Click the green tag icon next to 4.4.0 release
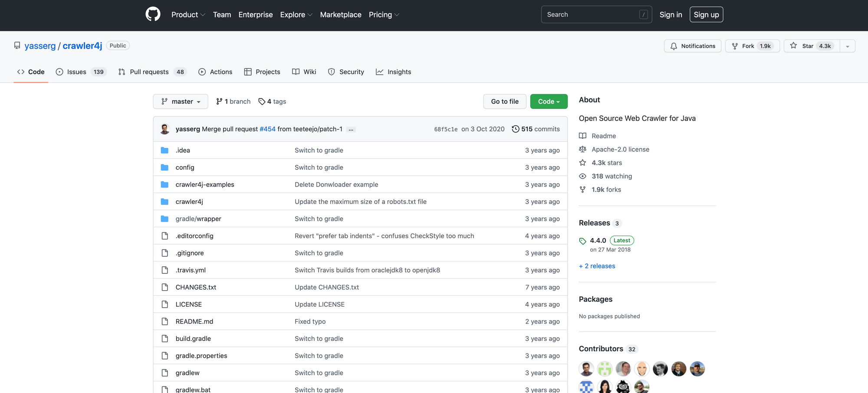Image resolution: width=868 pixels, height=393 pixels. point(582,241)
